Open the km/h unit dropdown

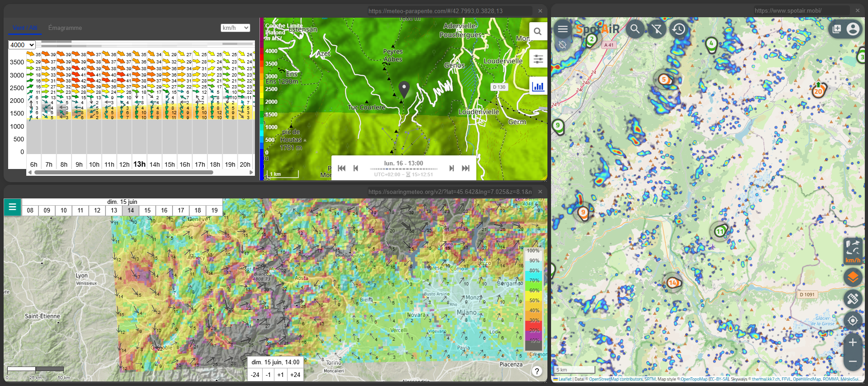235,28
